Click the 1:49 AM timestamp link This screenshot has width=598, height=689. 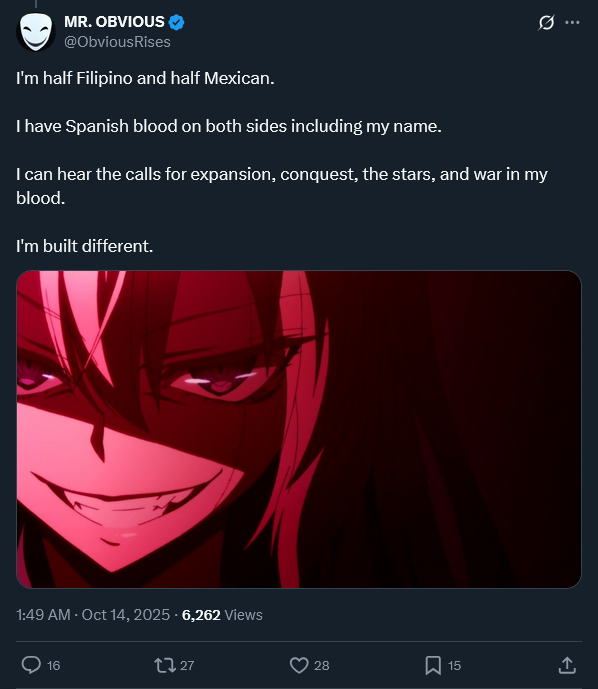[x=43, y=615]
